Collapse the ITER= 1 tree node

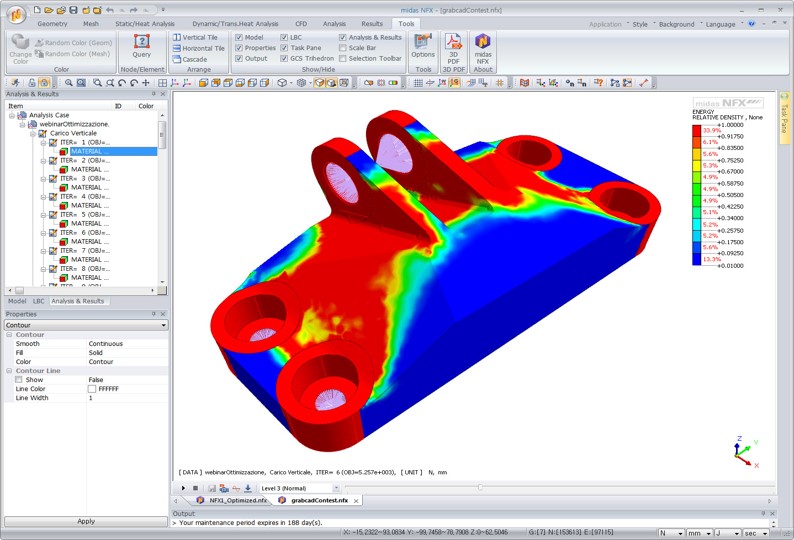(43, 143)
